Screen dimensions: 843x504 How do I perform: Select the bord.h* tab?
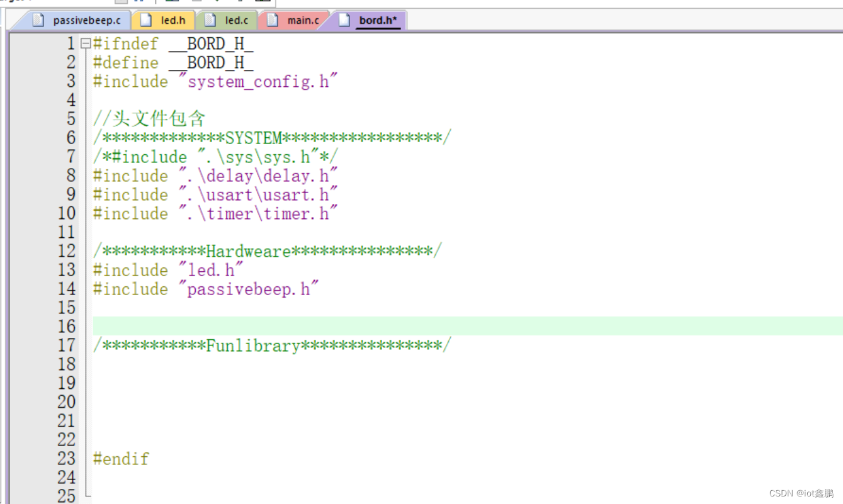(x=369, y=20)
